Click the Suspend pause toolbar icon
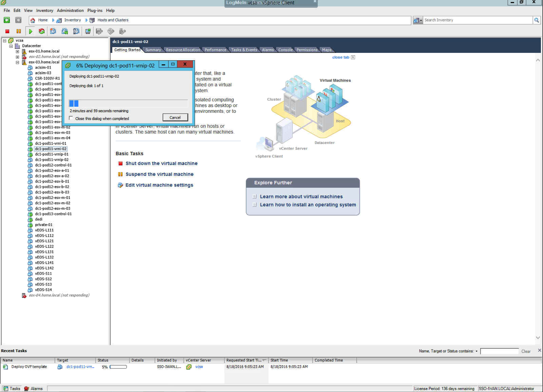This screenshot has width=543, height=392. (x=18, y=31)
